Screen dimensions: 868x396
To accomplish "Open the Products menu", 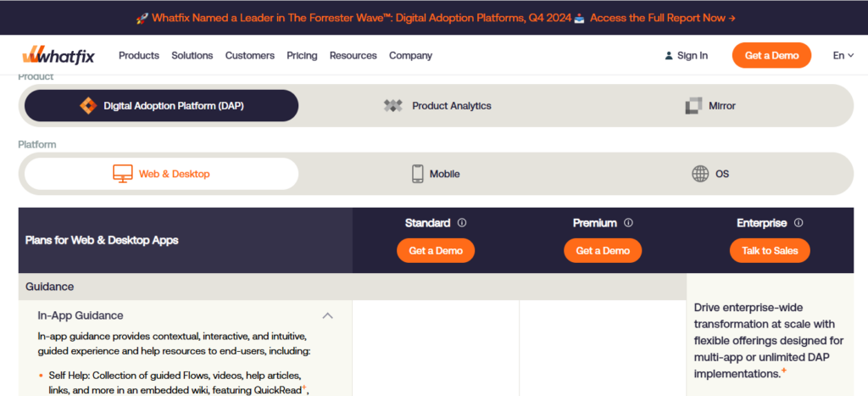I will (139, 55).
